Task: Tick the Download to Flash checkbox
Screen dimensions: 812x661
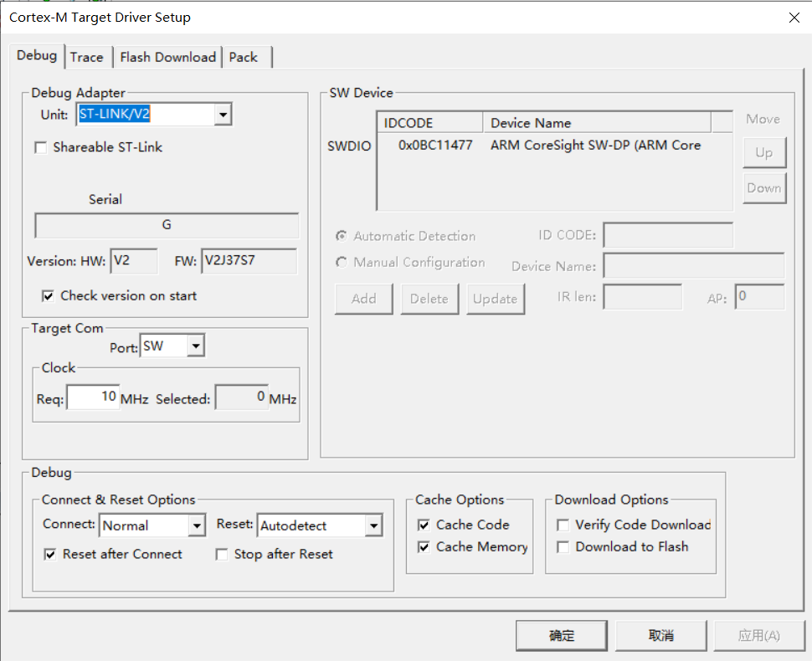Action: [x=563, y=547]
